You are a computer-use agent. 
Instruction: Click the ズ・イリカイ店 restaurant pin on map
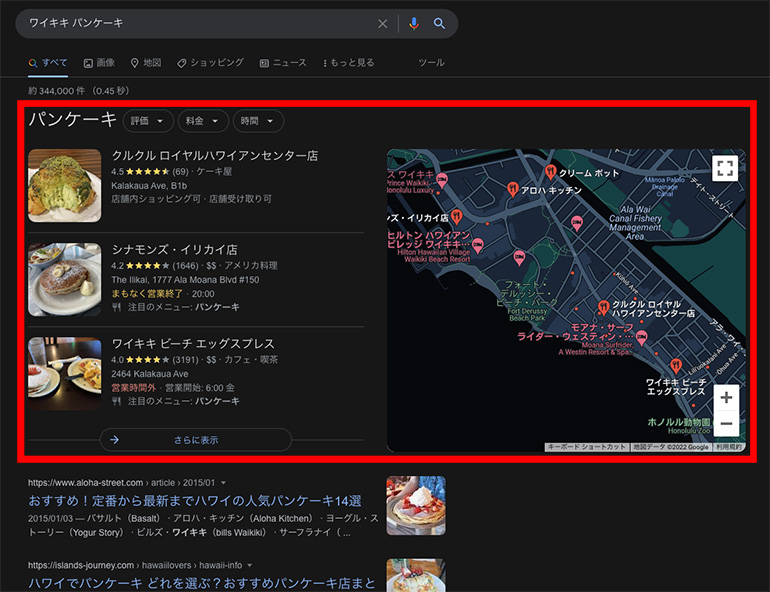coord(457,216)
